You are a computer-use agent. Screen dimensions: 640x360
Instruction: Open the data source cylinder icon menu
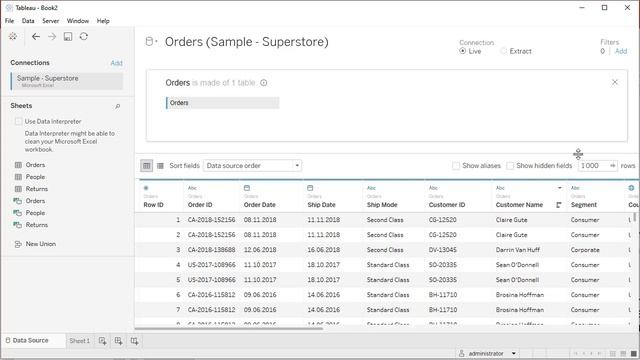tap(151, 42)
